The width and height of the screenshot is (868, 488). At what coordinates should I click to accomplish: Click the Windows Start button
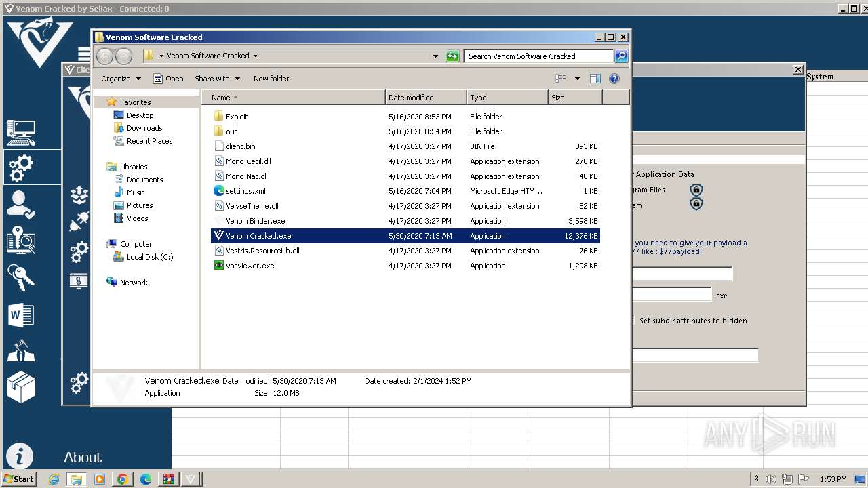pyautogui.click(x=19, y=479)
